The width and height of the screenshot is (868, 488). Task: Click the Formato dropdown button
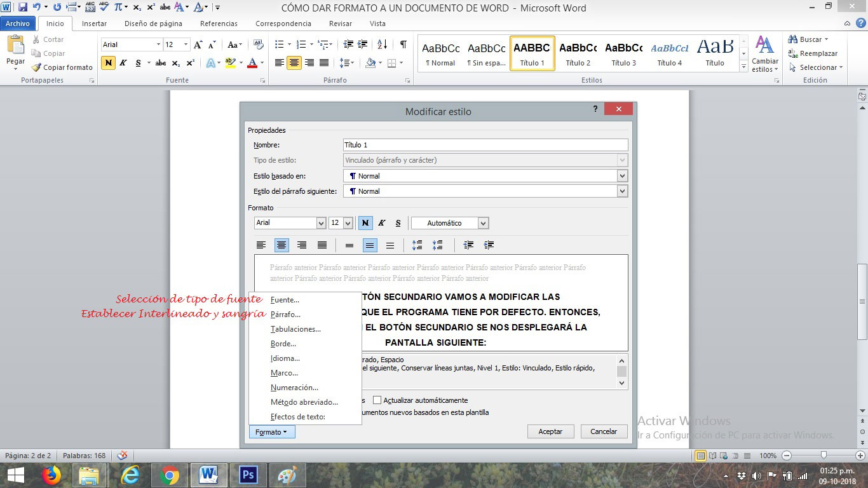point(272,432)
